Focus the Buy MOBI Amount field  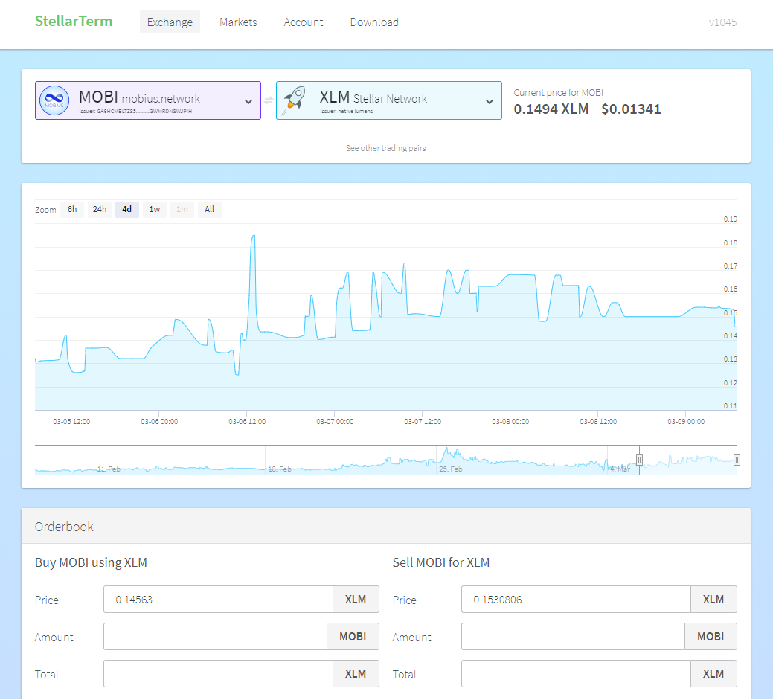coord(215,637)
